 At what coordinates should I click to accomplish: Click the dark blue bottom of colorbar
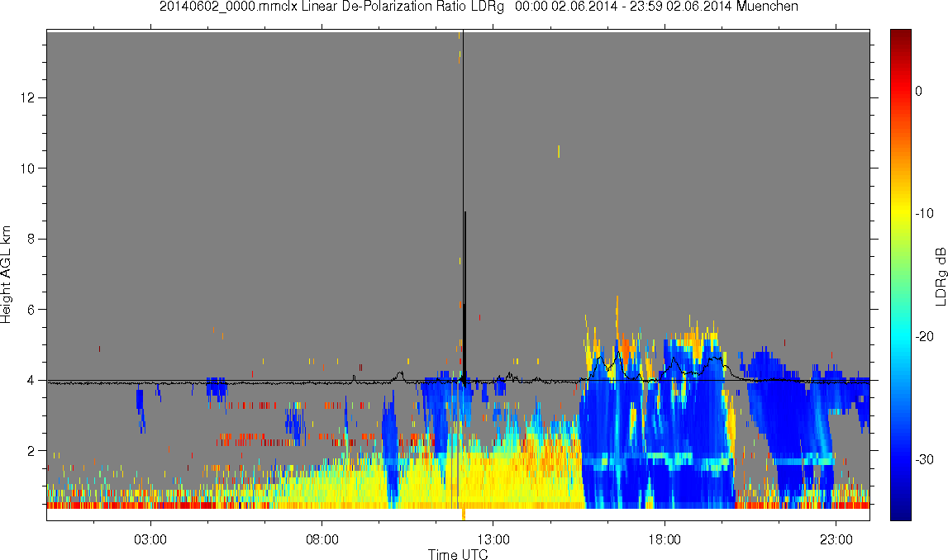point(900,510)
